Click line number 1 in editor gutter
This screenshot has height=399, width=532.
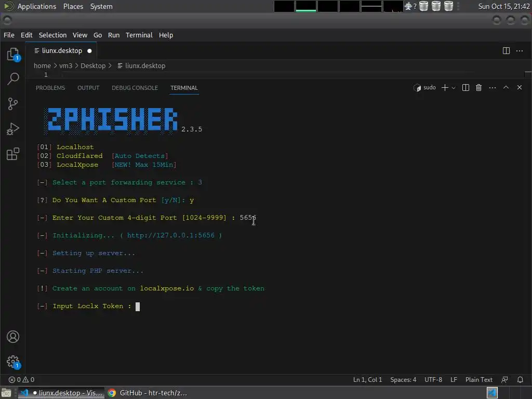pos(46,75)
